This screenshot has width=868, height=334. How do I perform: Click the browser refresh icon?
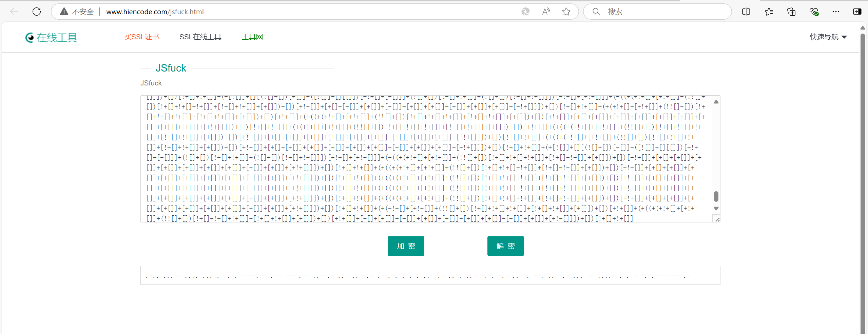(37, 12)
